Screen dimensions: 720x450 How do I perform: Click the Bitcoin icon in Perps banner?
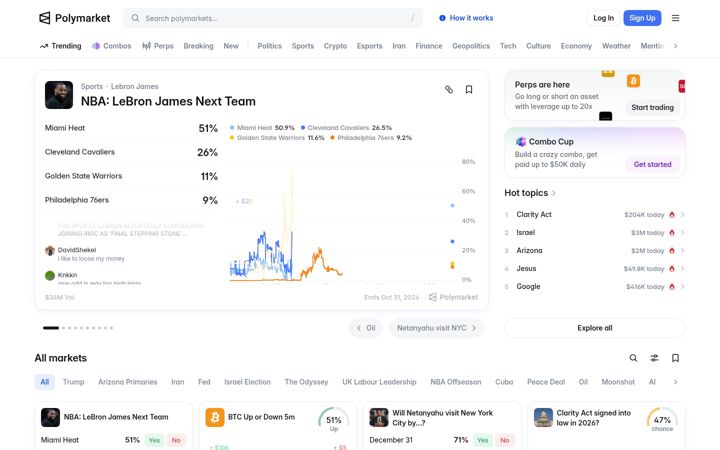tap(633, 81)
